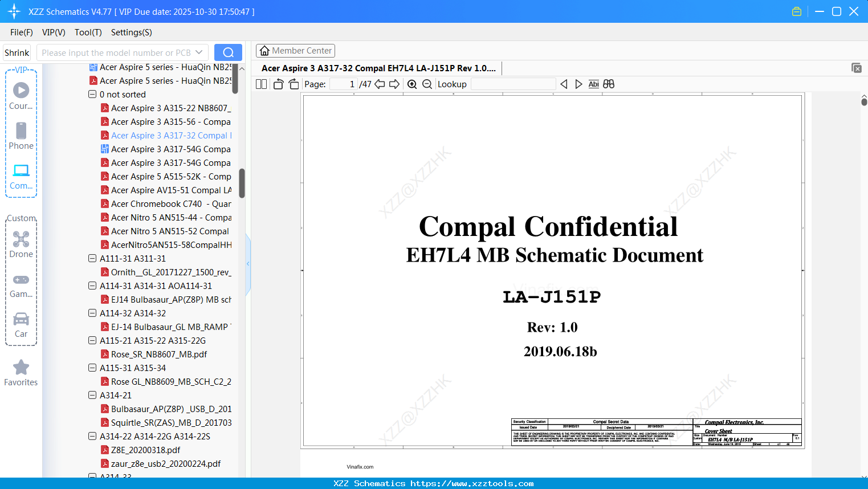Toggle the Abi text-match option
The height and width of the screenshot is (489, 868).
coord(593,84)
